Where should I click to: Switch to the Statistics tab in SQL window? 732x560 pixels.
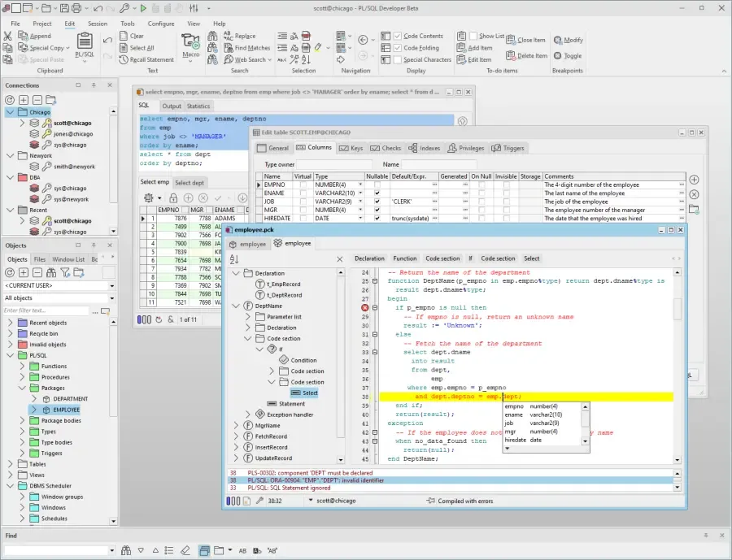(198, 106)
